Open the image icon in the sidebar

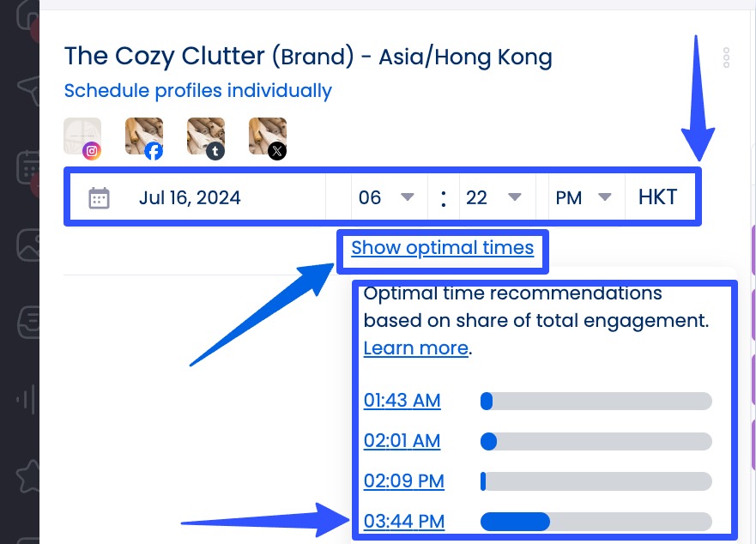[x=27, y=246]
